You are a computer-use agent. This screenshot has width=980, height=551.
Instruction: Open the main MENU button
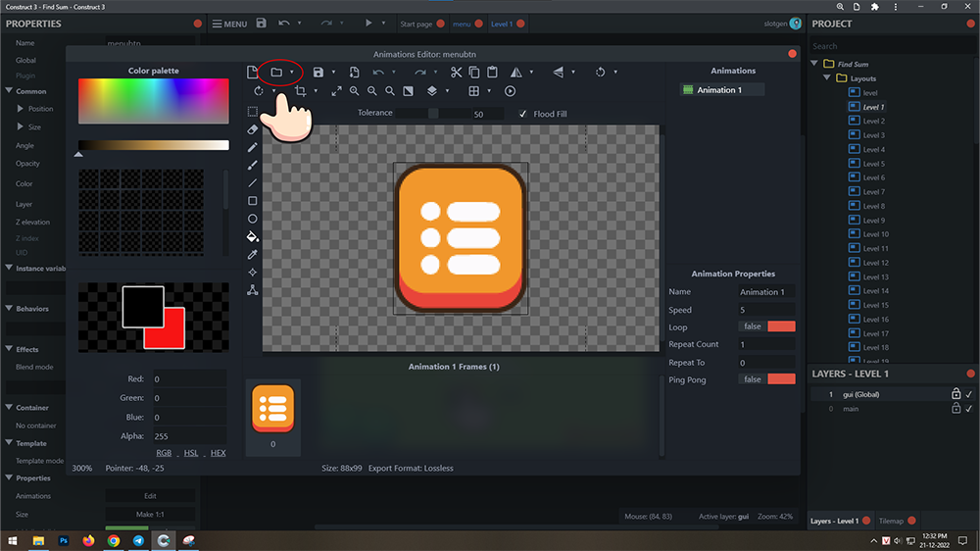coord(229,24)
